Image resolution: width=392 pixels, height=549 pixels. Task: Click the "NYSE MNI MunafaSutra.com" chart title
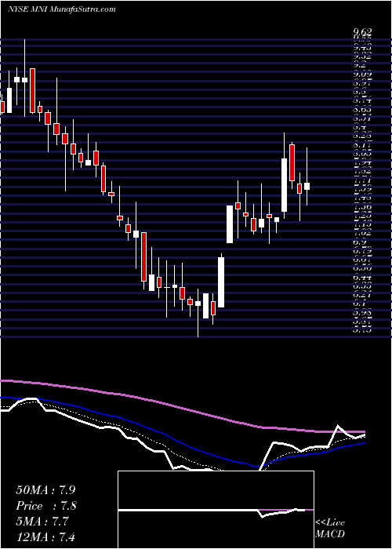(61, 9)
